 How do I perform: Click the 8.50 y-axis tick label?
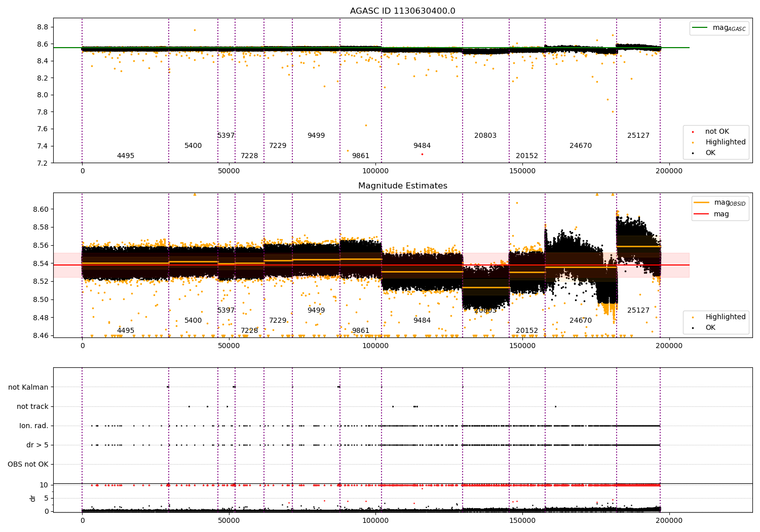click(41, 299)
